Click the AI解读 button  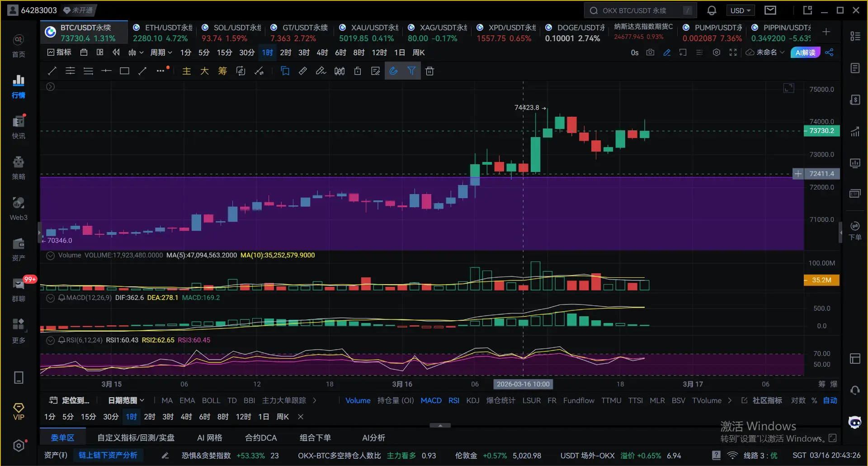(806, 52)
